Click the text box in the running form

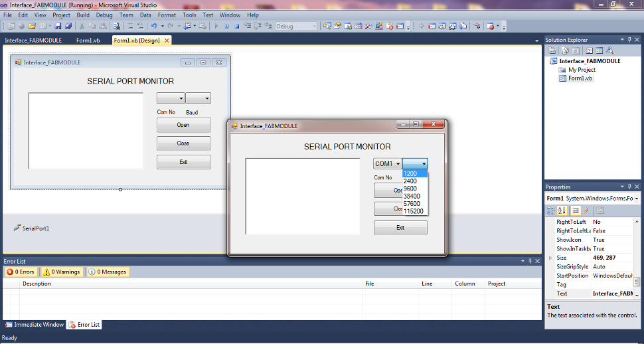click(303, 197)
